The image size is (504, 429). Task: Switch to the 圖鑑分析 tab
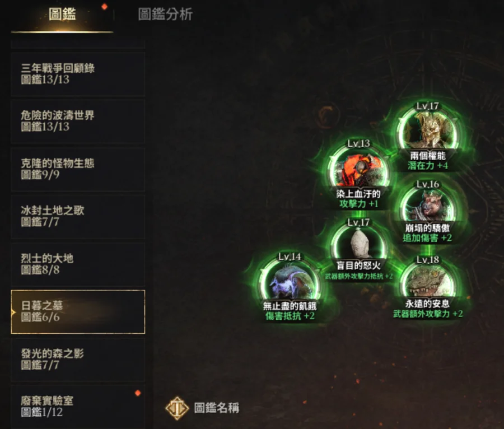(165, 15)
